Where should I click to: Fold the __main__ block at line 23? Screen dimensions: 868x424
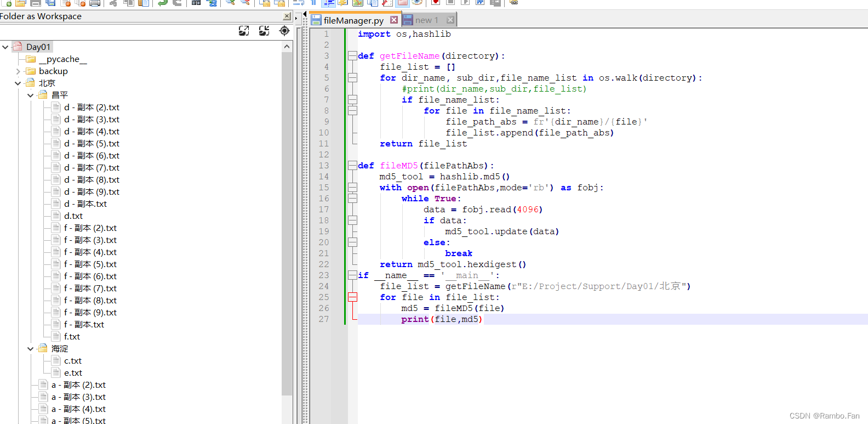click(352, 275)
